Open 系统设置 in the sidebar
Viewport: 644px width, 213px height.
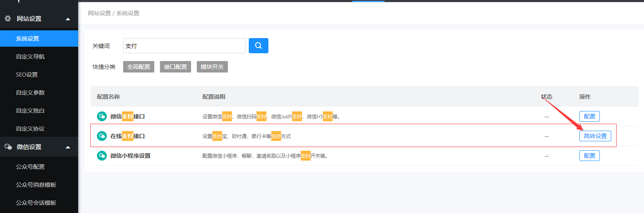coord(39,39)
